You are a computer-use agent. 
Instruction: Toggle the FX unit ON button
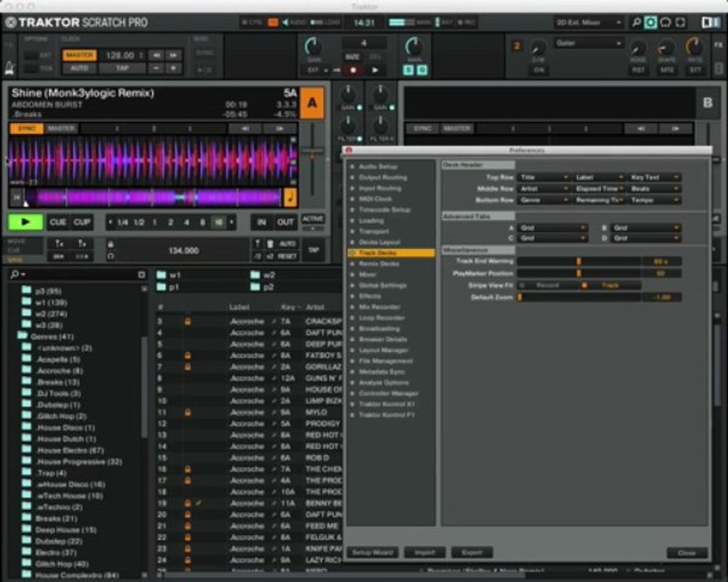tap(539, 70)
